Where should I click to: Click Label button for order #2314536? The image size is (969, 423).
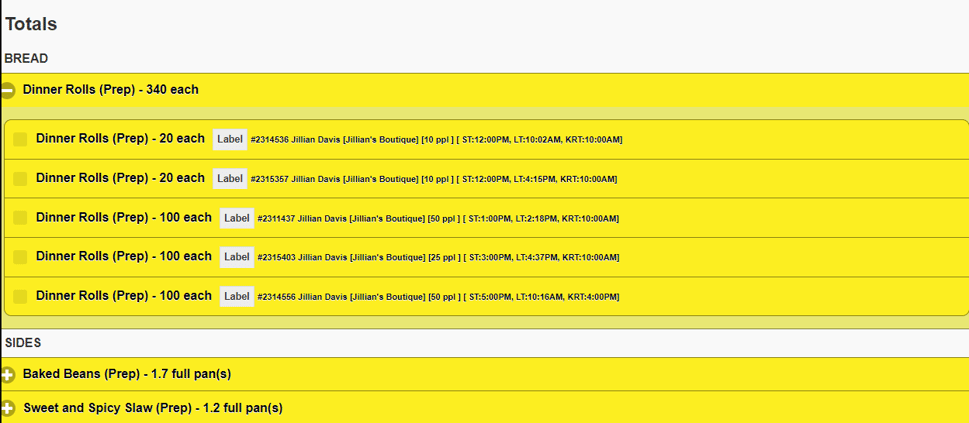coord(230,140)
